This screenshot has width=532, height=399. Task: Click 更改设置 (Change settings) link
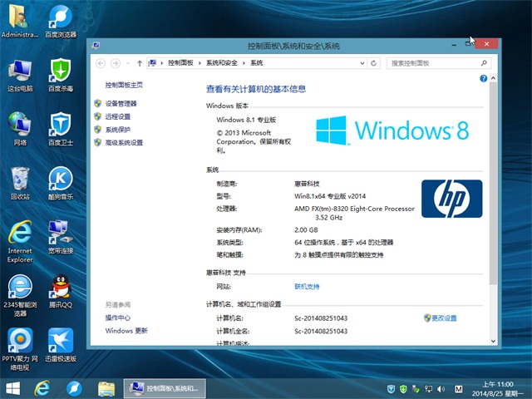click(444, 318)
